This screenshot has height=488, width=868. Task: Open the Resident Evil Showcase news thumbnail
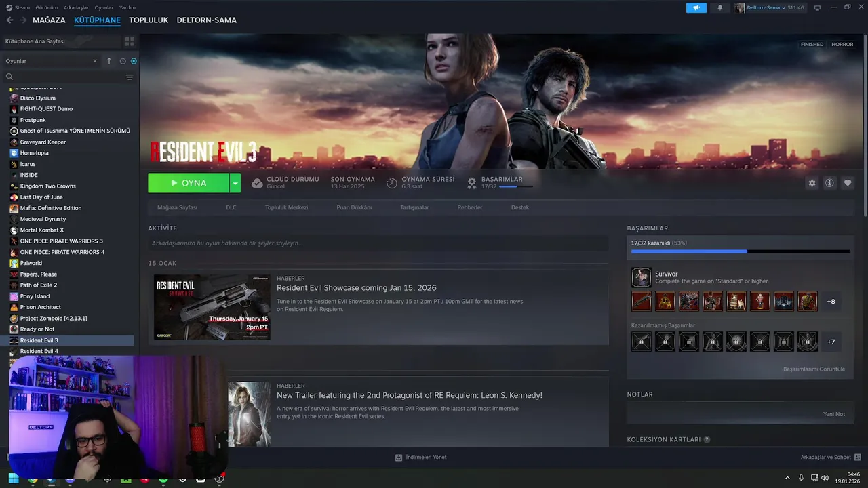(212, 307)
